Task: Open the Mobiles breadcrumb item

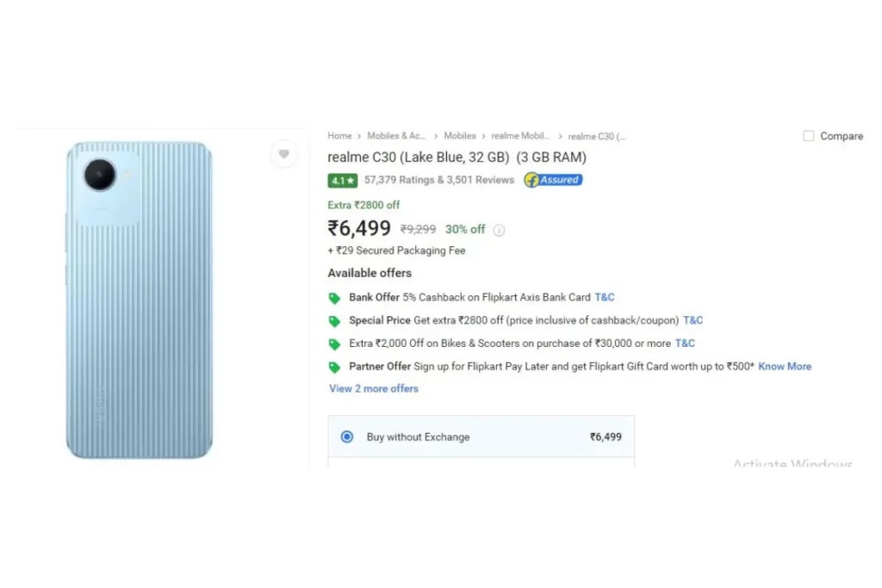Action: pos(460,136)
